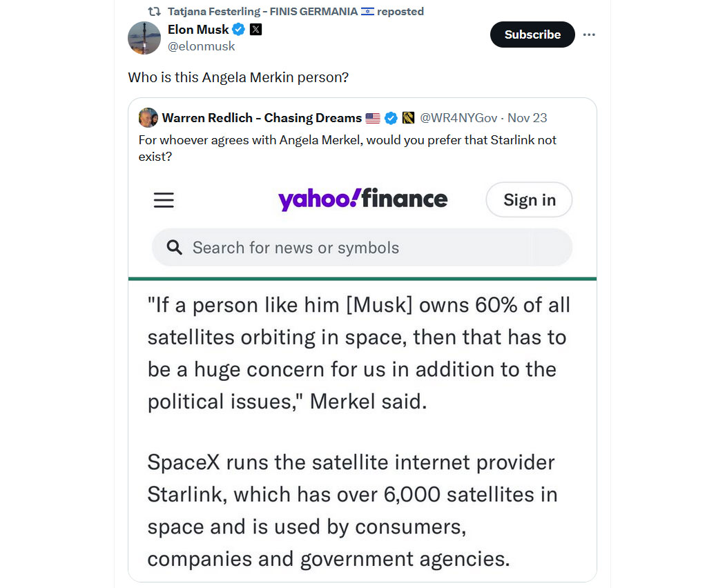Click the Subscribe button
Screen dimensions: 725x588
pyautogui.click(x=532, y=35)
